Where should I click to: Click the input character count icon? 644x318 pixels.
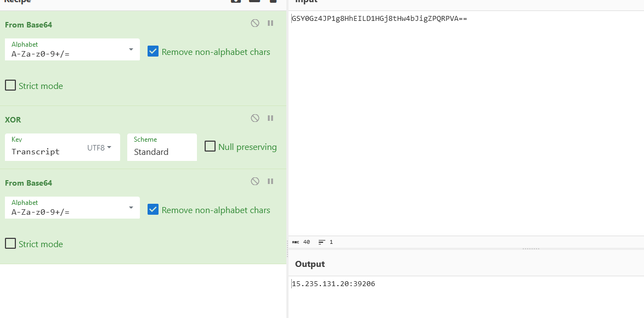tap(296, 242)
